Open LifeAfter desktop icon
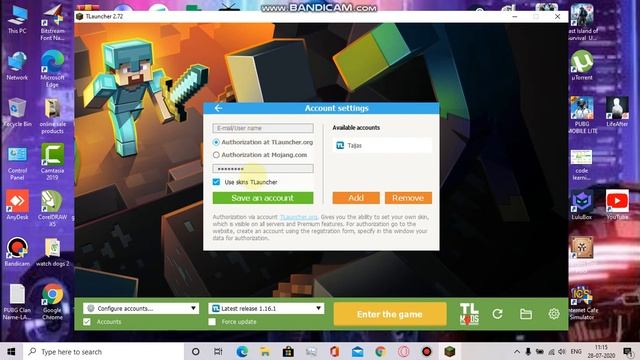 tap(617, 112)
